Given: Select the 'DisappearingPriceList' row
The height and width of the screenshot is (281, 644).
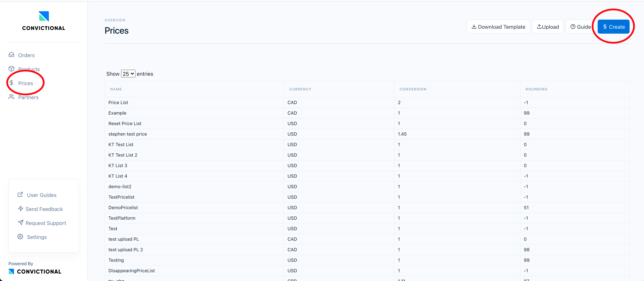Looking at the screenshot, I should coord(367,270).
